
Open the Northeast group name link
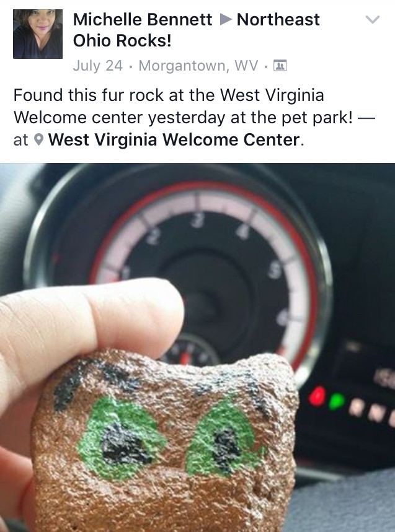(278, 19)
